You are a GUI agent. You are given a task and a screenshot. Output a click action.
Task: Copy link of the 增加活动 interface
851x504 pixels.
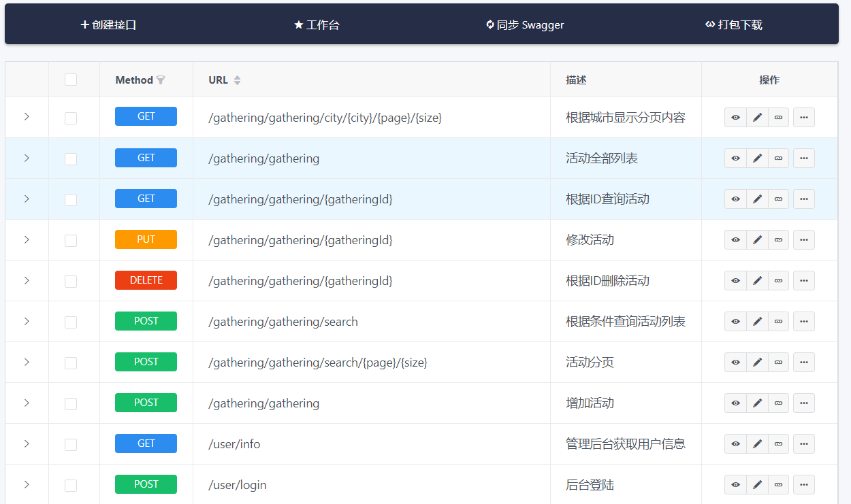click(x=778, y=403)
